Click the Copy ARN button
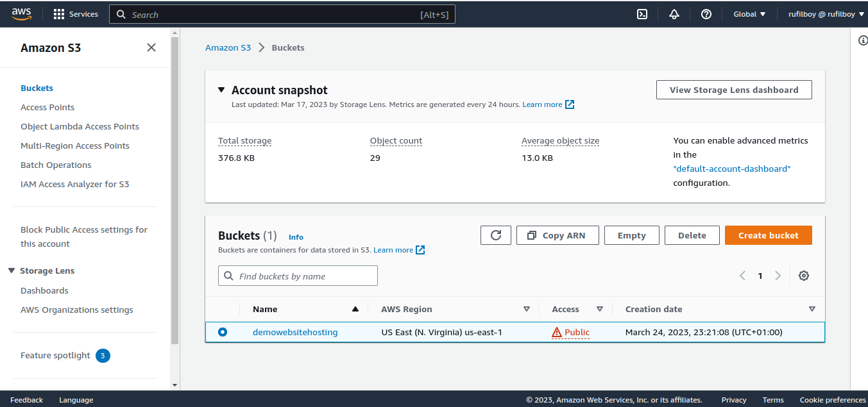The height and width of the screenshot is (407, 868). [x=557, y=235]
